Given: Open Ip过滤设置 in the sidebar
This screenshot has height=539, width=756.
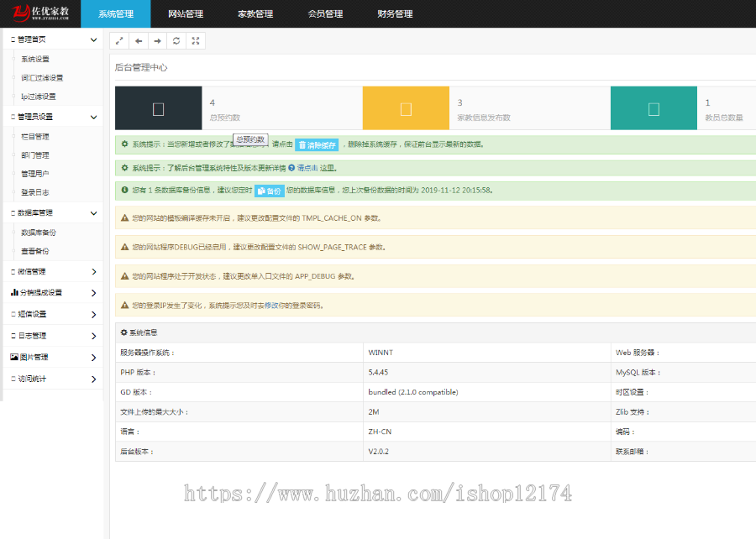Looking at the screenshot, I should pyautogui.click(x=39, y=97).
